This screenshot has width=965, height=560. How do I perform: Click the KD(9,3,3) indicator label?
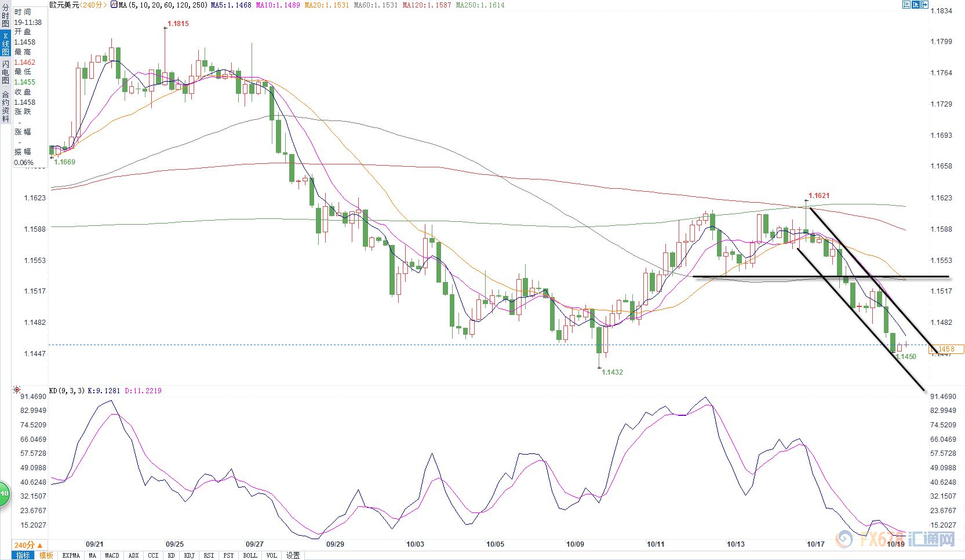pyautogui.click(x=67, y=390)
